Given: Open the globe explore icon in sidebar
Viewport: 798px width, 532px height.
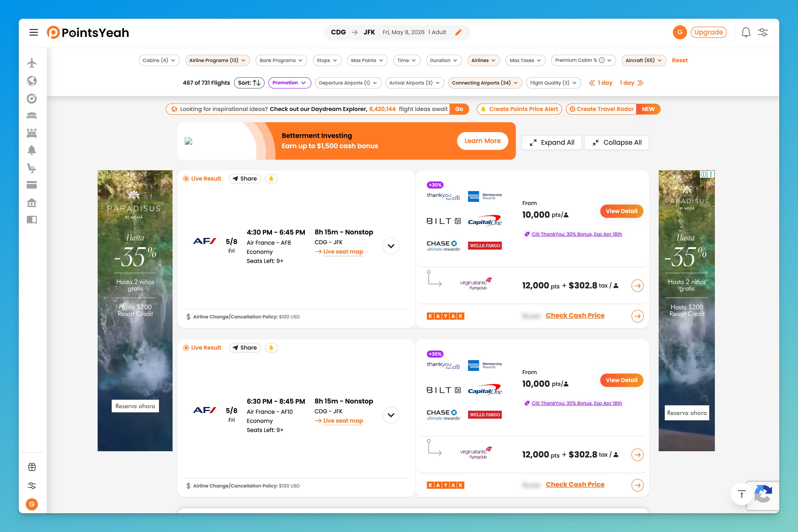Looking at the screenshot, I should (32, 81).
